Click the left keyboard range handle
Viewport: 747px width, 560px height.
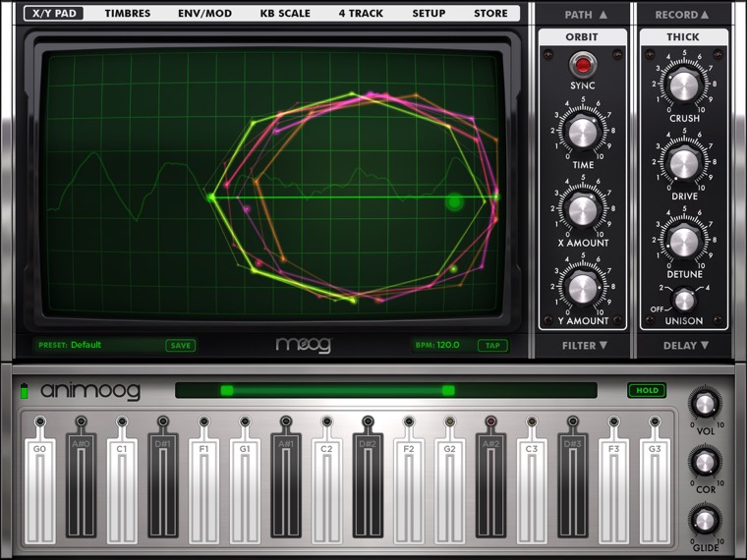click(x=227, y=390)
